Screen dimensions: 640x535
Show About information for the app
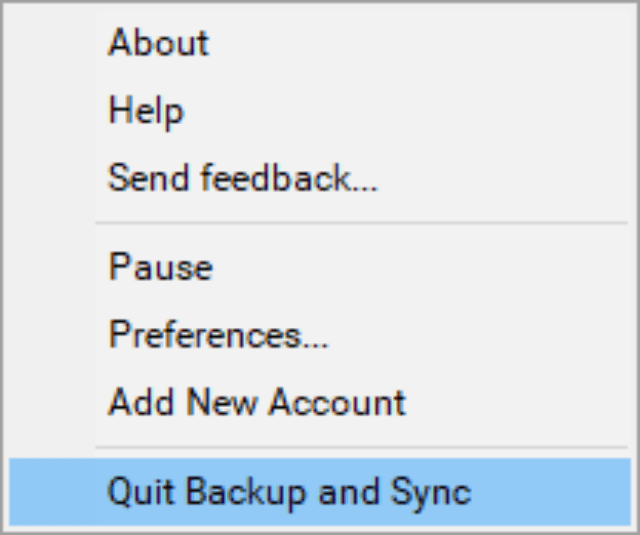(159, 44)
